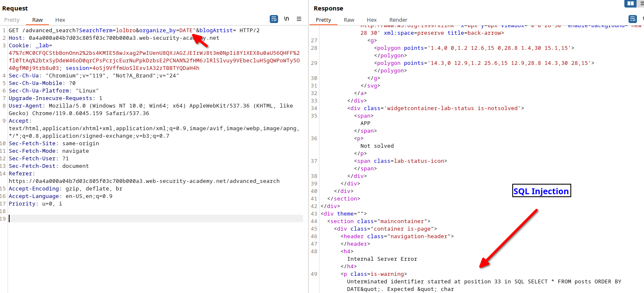Click line number 49 in the Response panel
644x293 pixels.
point(314,274)
